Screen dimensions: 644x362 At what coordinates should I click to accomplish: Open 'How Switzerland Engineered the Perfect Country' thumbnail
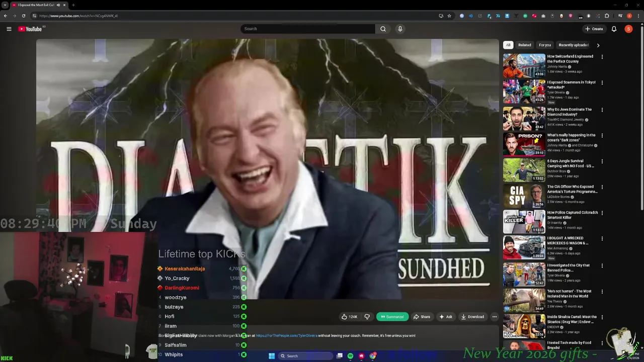click(x=524, y=66)
